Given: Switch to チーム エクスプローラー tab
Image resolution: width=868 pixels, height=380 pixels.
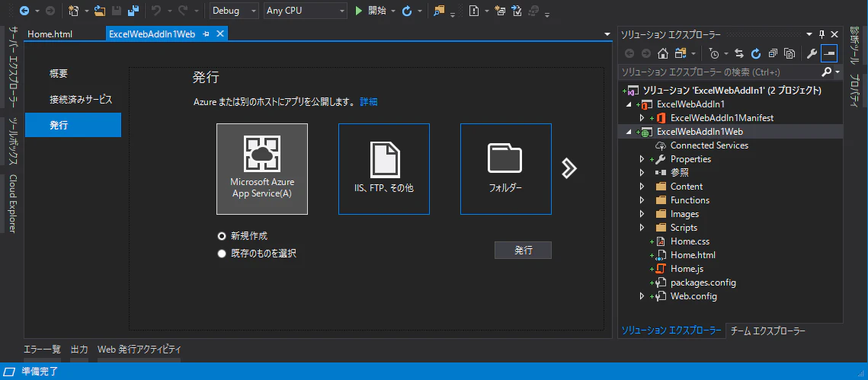Looking at the screenshot, I should tap(768, 331).
